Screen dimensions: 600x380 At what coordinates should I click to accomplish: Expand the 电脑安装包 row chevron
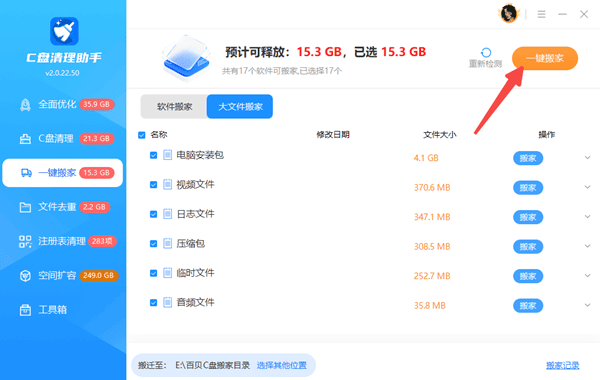(587, 158)
